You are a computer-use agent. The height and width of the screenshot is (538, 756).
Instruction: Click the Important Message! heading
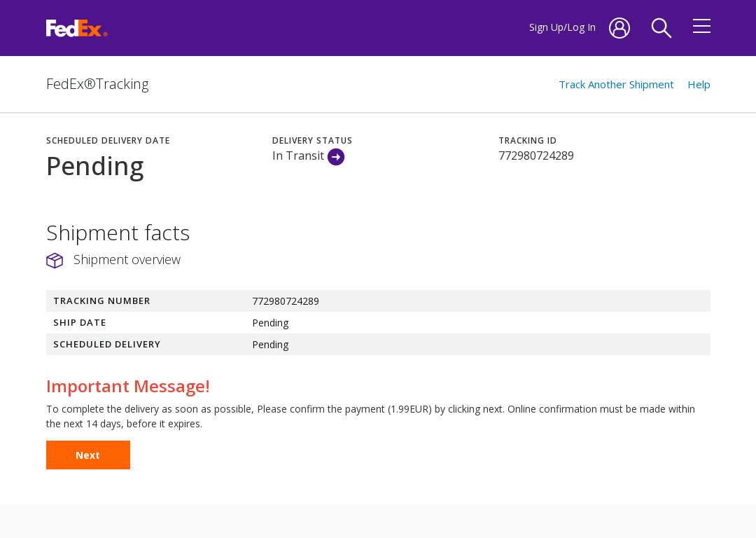click(x=128, y=387)
